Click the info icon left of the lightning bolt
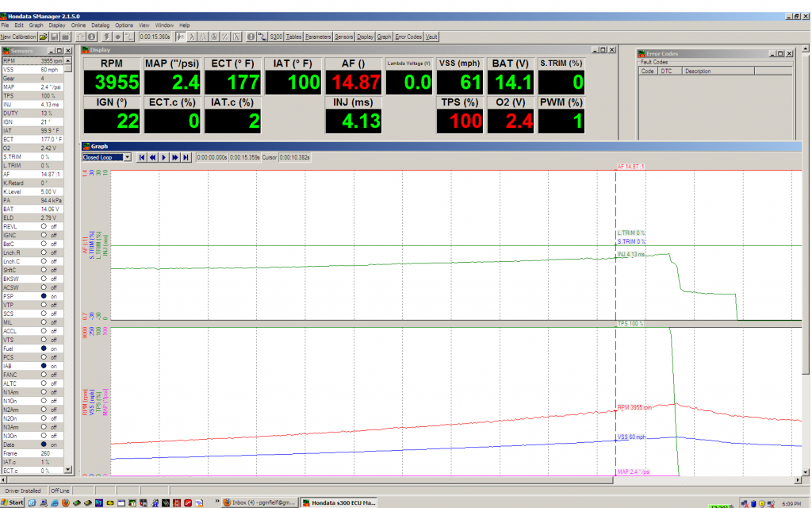Viewport: 812px width, 508px height. 92,37
